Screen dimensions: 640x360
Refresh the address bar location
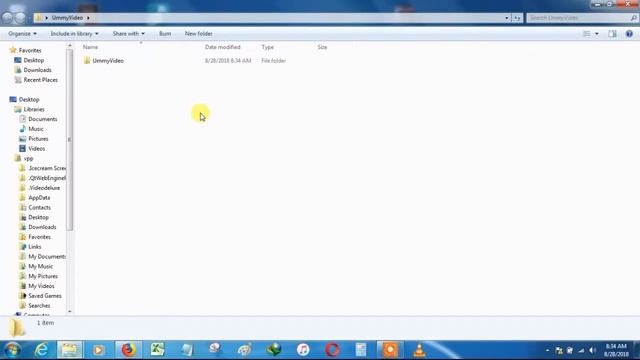click(517, 18)
